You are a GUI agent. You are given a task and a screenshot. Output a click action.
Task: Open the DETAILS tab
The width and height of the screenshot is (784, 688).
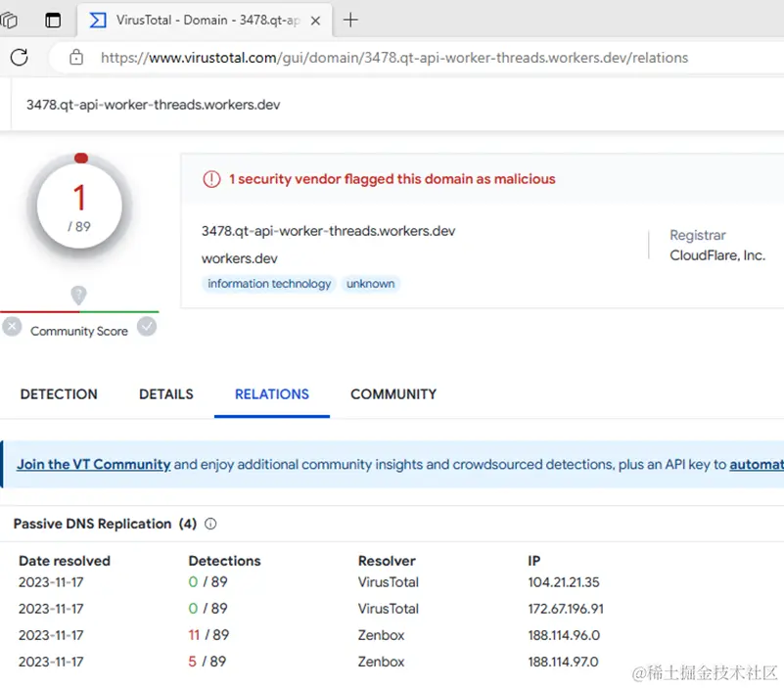(x=166, y=394)
